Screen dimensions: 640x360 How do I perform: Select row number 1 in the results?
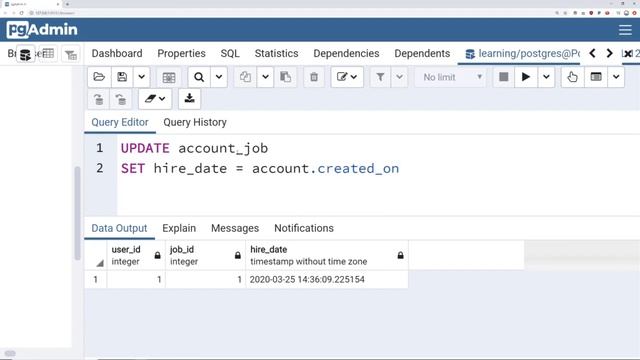[x=96, y=280]
